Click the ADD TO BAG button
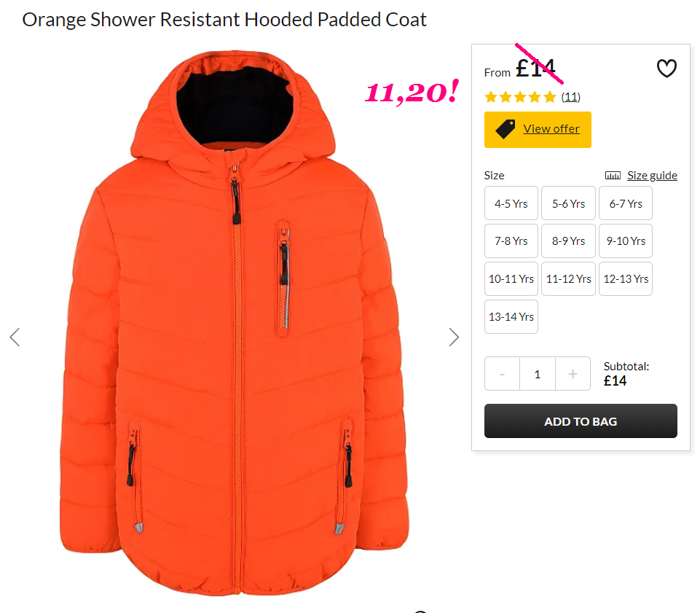Image resolution: width=700 pixels, height=613 pixels. point(581,421)
